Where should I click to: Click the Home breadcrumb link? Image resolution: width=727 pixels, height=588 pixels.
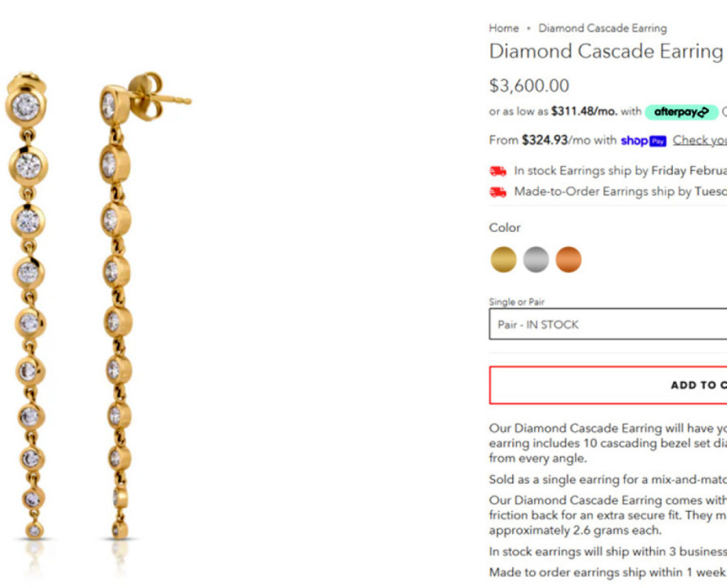pos(503,28)
